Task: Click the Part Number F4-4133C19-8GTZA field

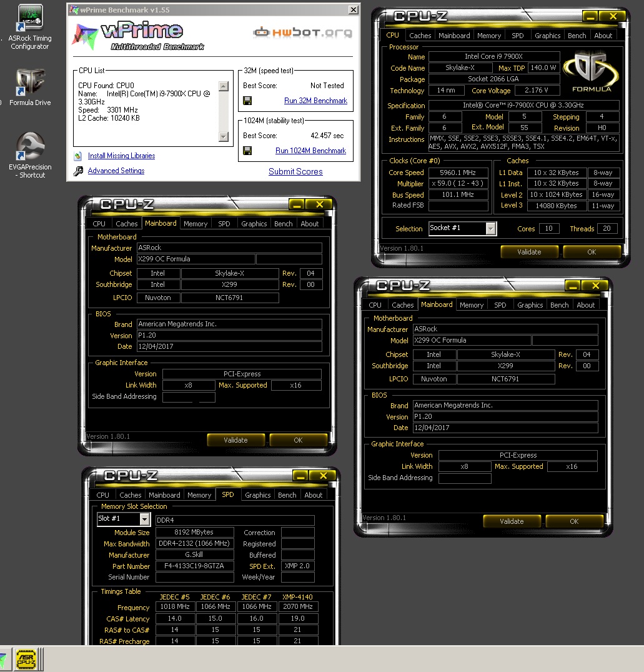Action: [x=194, y=566]
